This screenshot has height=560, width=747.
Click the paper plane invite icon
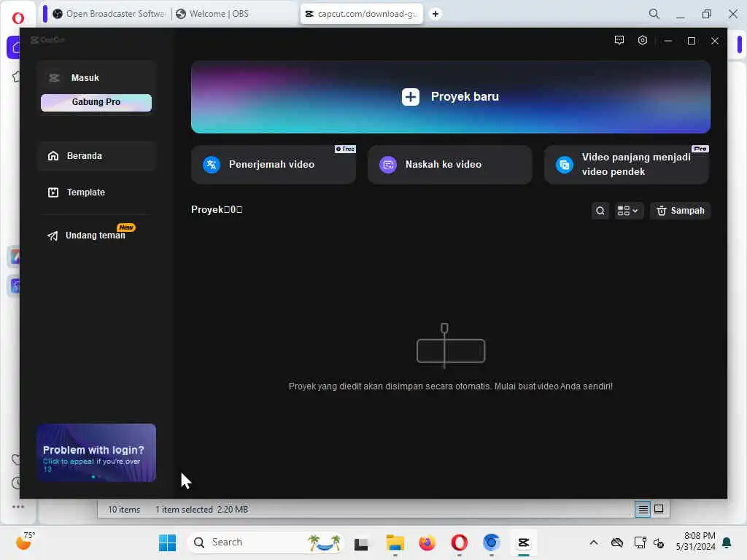[53, 236]
